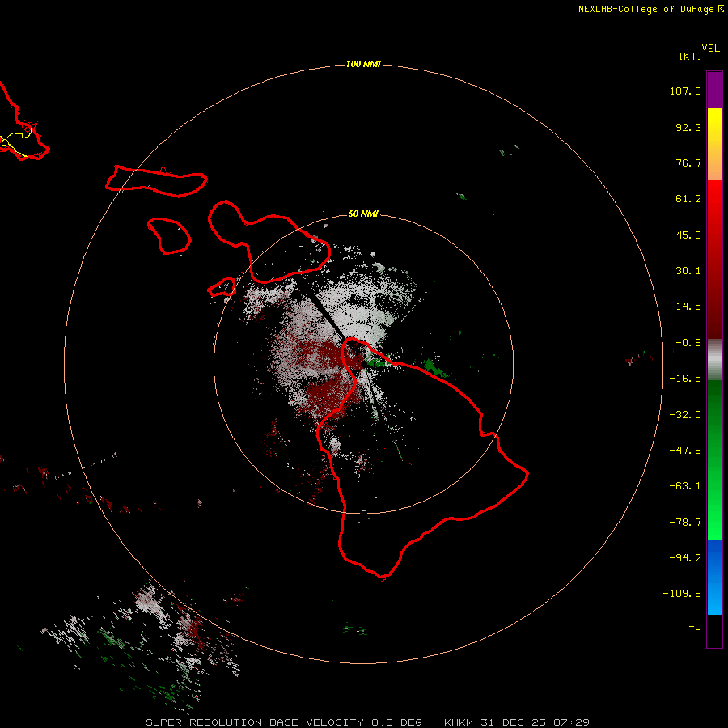728x728 pixels.
Task: Click the TH label on the legend
Action: [x=695, y=629]
